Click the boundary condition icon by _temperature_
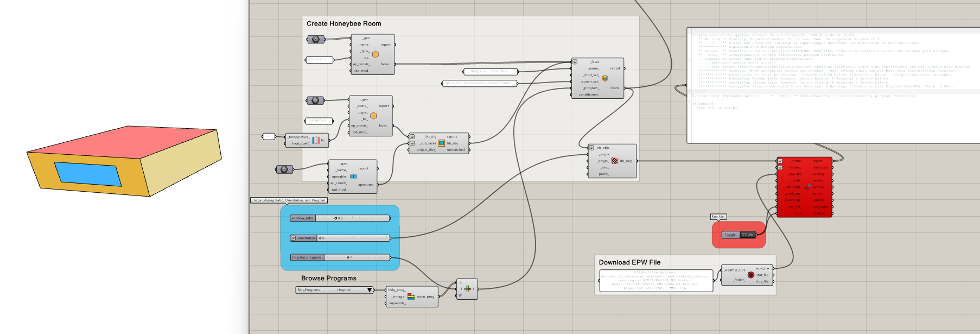Image resolution: width=980 pixels, height=334 pixels. coord(315,140)
